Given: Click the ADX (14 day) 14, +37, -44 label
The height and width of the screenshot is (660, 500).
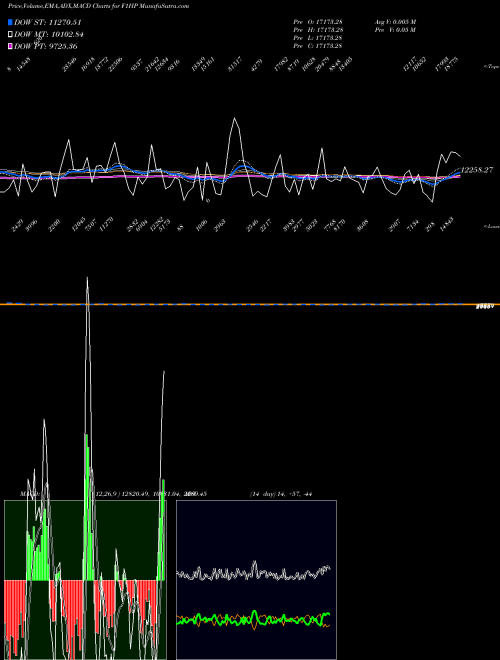Looking at the screenshot, I should coord(281,494).
